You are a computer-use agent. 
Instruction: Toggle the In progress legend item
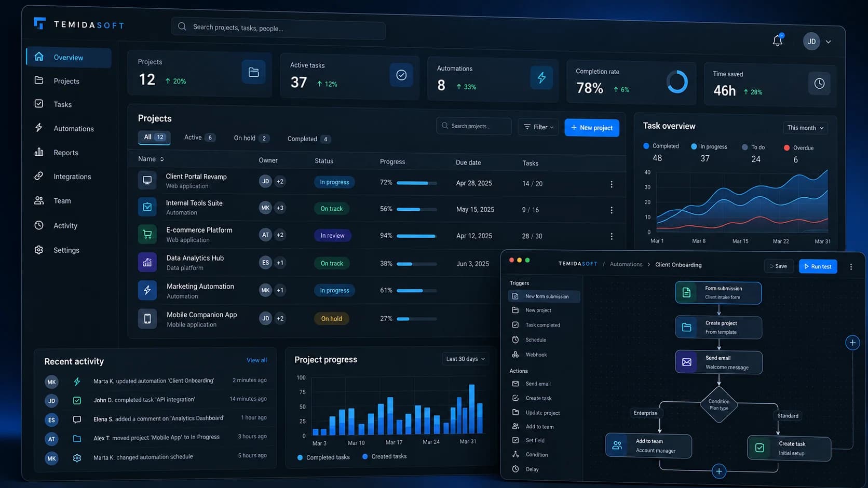click(x=709, y=146)
